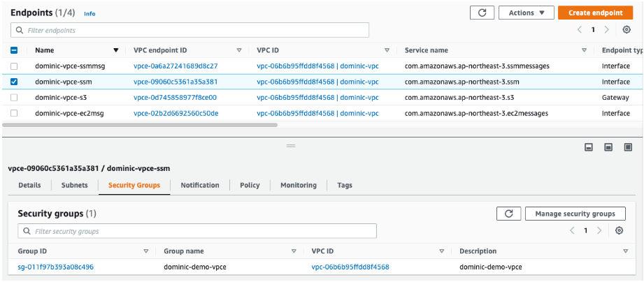
Task: Click the refresh endpoints icon button
Action: 482,13
